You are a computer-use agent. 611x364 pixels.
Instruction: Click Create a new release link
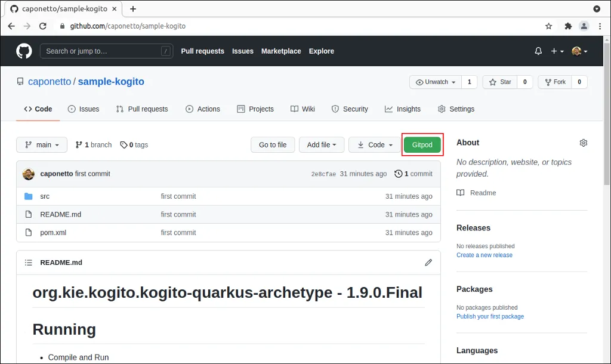(x=485, y=255)
